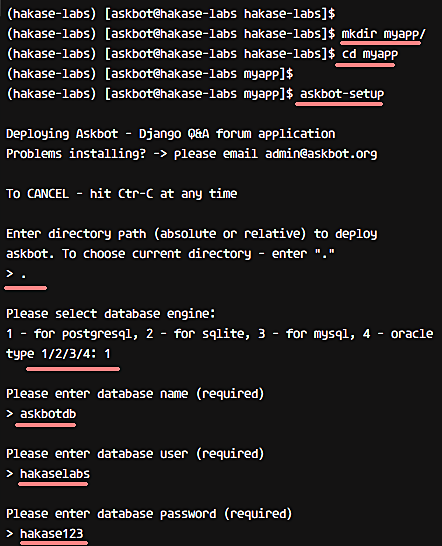Viewport: 442px width, 546px height.
Task: Click the askbot-setup command
Action: pos(342,94)
